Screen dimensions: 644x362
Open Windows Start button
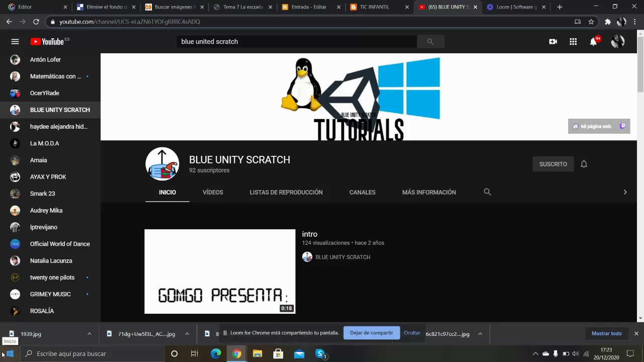click(10, 354)
